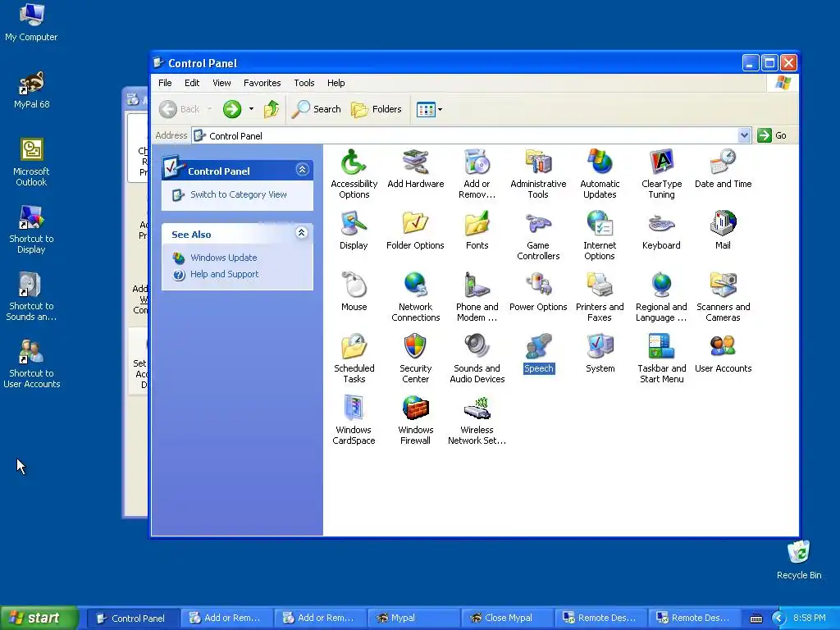Open Administrative Tools icon
This screenshot has width=840, height=630.
point(538,174)
